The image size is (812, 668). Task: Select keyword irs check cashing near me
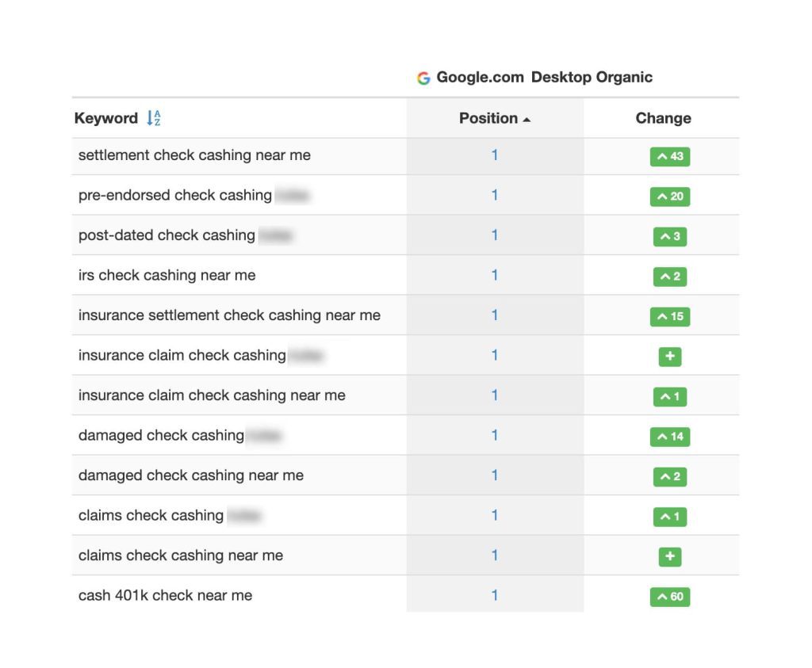pos(167,275)
